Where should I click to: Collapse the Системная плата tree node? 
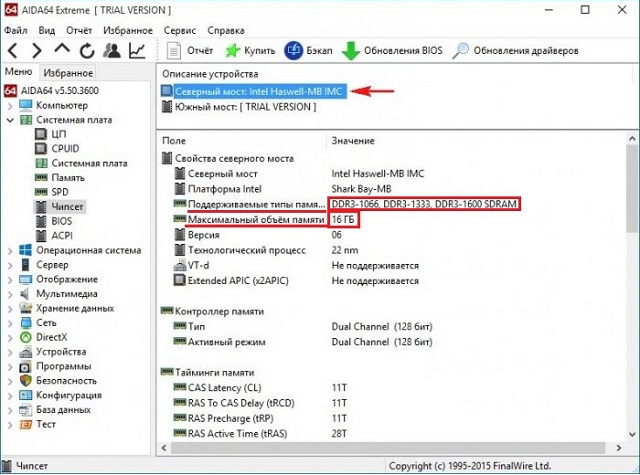click(10, 120)
